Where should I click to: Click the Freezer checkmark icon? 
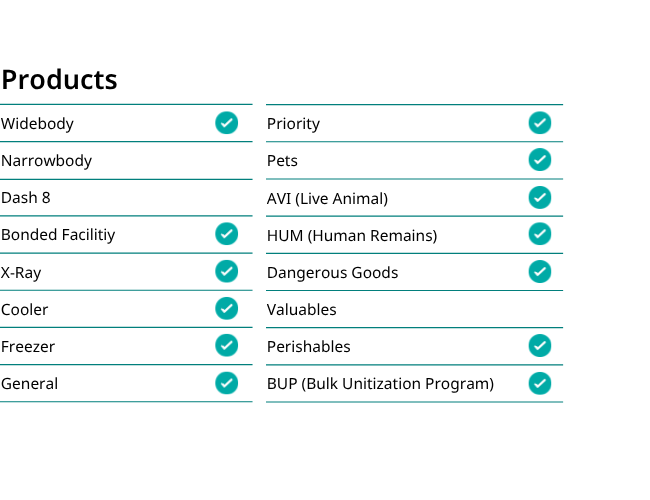pos(226,345)
